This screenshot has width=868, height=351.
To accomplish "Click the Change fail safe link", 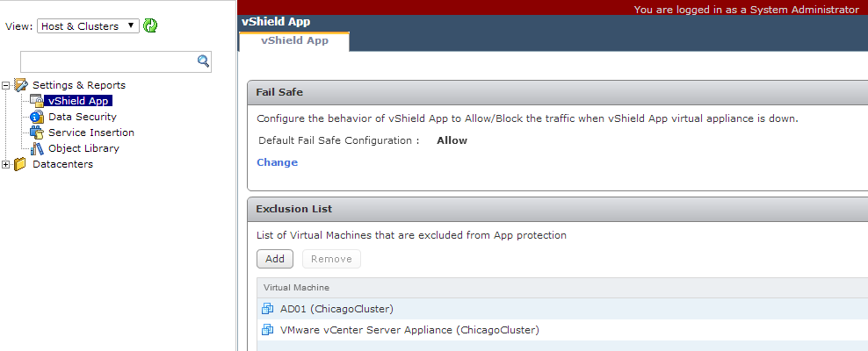I will (x=278, y=162).
